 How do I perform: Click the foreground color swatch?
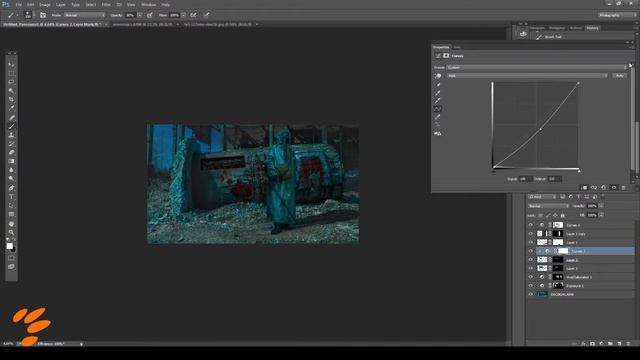(x=9, y=246)
